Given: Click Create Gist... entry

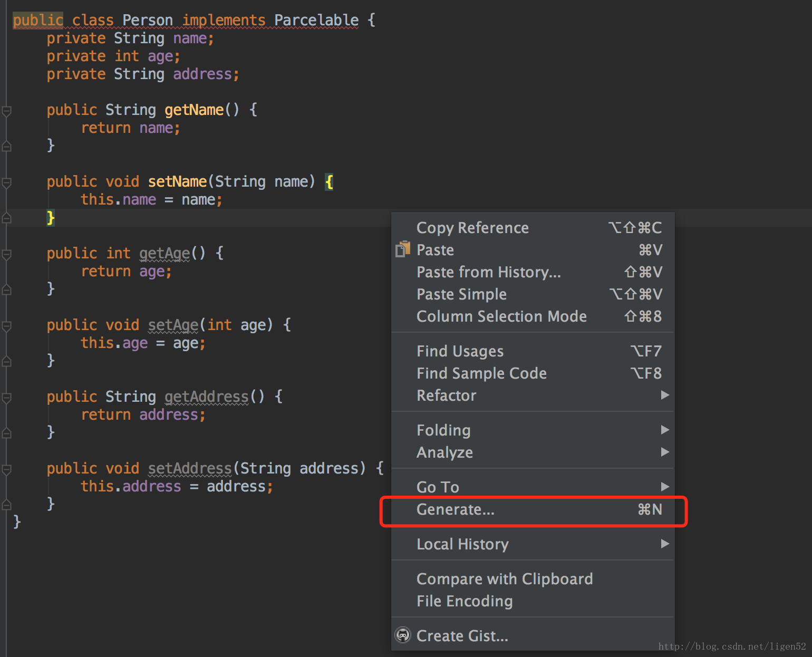Looking at the screenshot, I should click(533, 636).
